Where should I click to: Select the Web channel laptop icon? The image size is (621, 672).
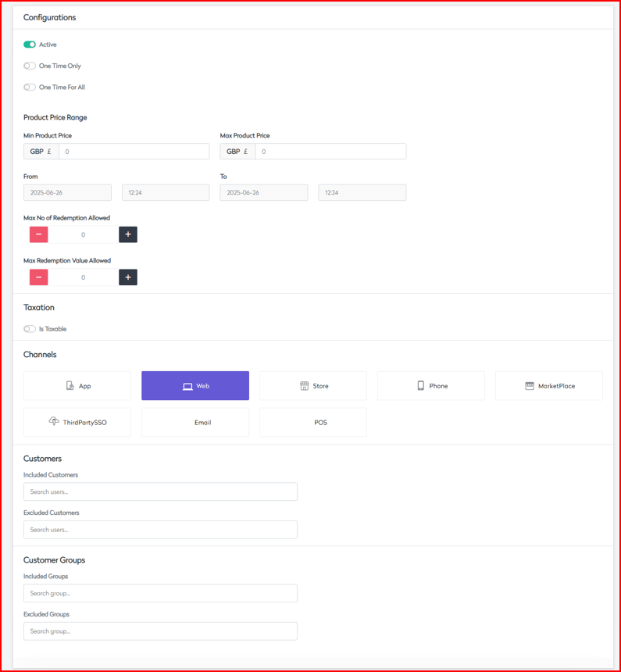click(x=187, y=386)
